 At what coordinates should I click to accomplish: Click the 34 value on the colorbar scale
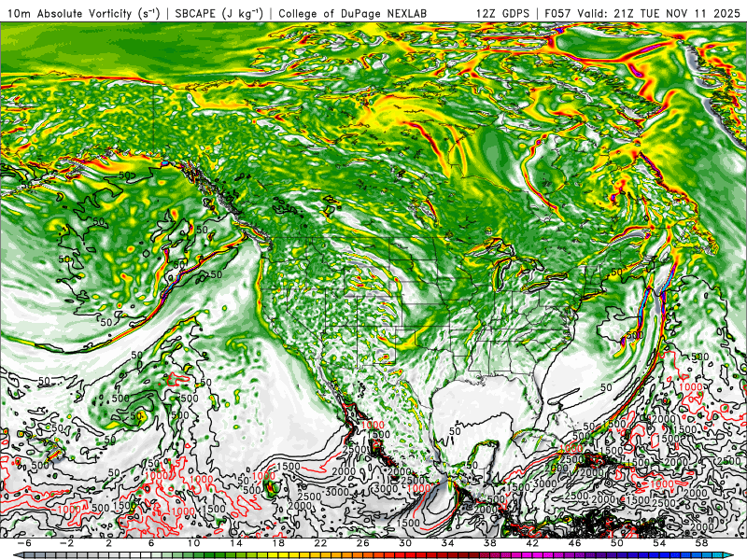[448, 543]
